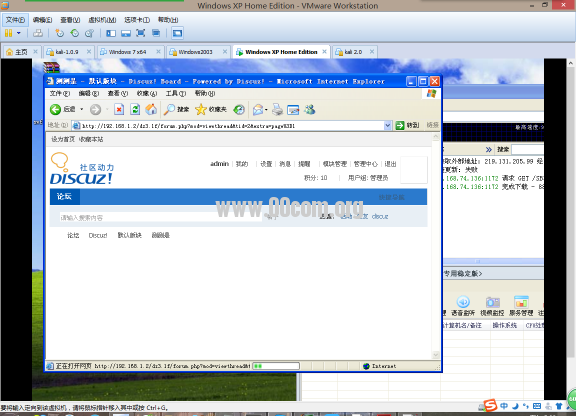Click the green 转到 Go button
This screenshot has width=576, height=416.
407,125
